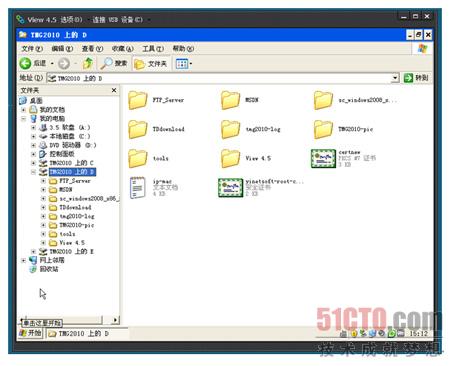Open the File menu
This screenshot has height=366, width=450.
point(32,49)
